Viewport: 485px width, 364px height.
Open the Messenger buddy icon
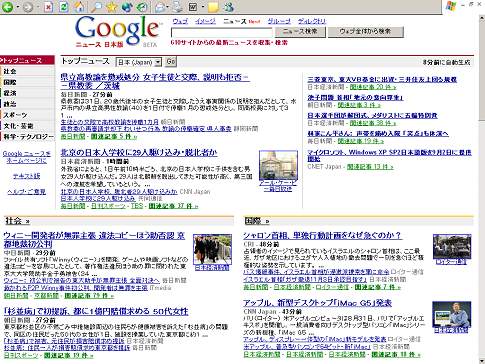[x=229, y=7]
